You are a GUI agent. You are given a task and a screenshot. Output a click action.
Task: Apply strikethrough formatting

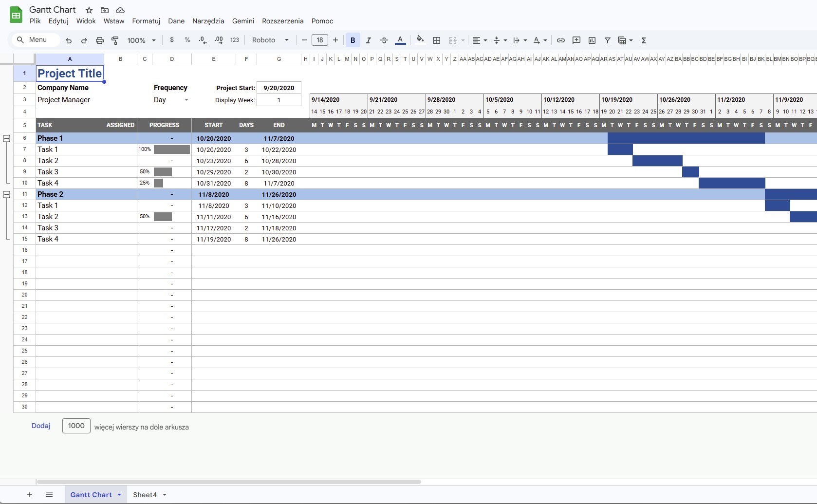tap(384, 40)
